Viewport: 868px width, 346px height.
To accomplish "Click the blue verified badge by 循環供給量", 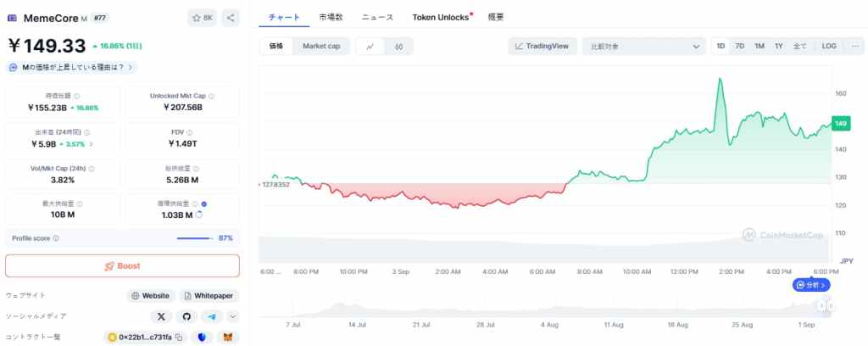I will tap(203, 204).
